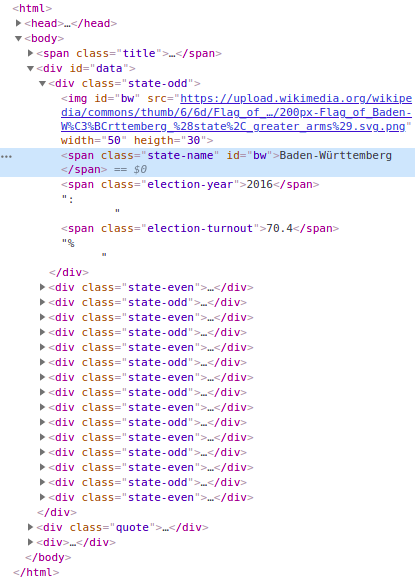Image resolution: width=415 pixels, height=587 pixels.
Task: Click the img width attribute line
Action: tap(137, 140)
